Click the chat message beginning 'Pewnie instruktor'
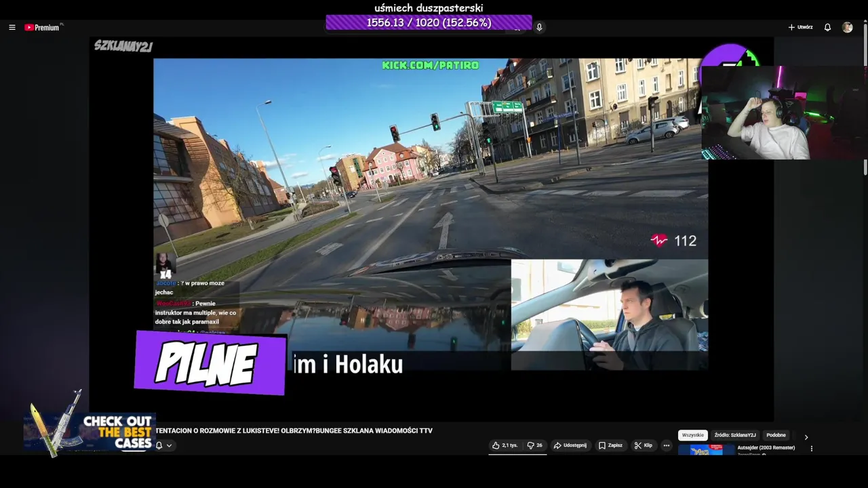The image size is (868, 488). pos(195,312)
